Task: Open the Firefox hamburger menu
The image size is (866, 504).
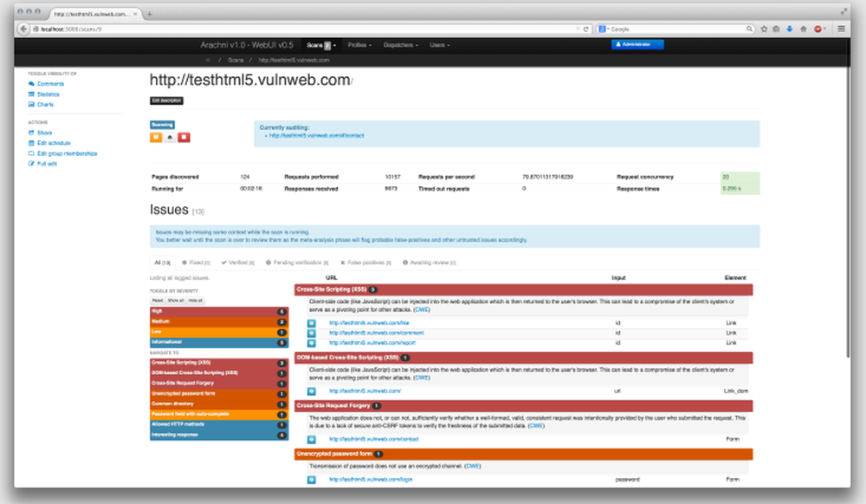Action: 841,29
